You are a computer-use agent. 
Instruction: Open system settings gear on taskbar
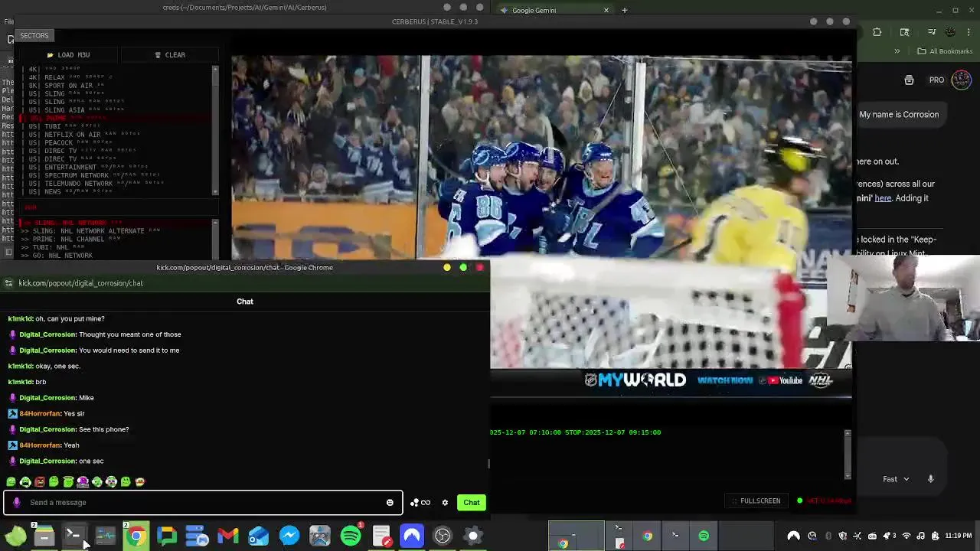pos(473,536)
